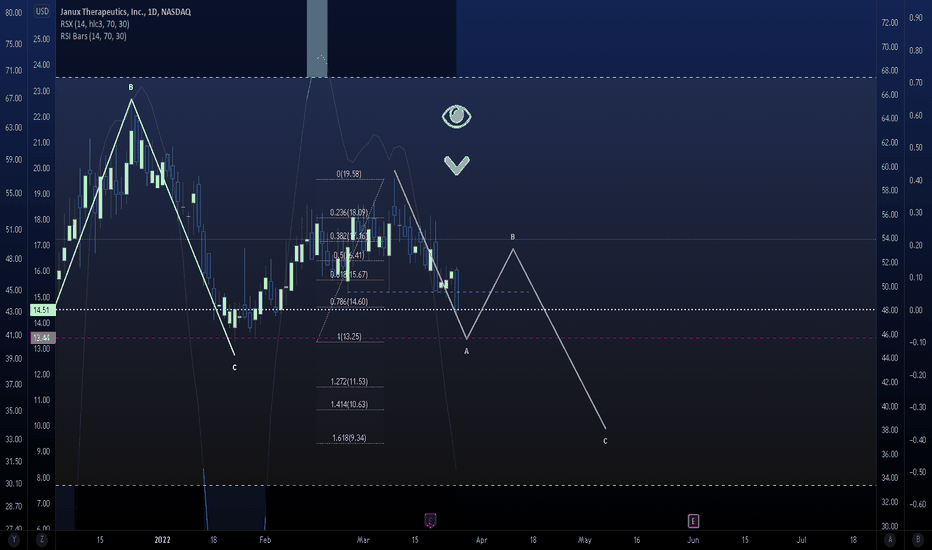Click projected wave label C near May
Image resolution: width=932 pixels, height=550 pixels.
pyautogui.click(x=605, y=440)
